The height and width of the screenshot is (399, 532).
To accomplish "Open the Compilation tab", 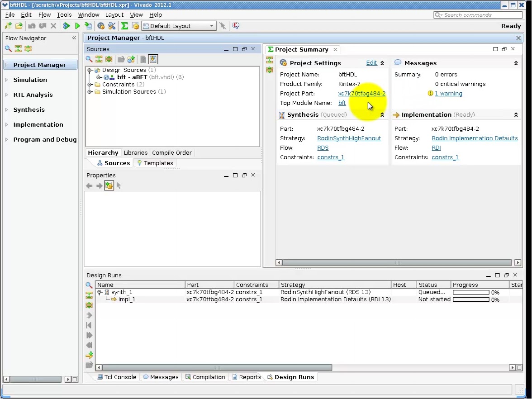I will [x=205, y=377].
